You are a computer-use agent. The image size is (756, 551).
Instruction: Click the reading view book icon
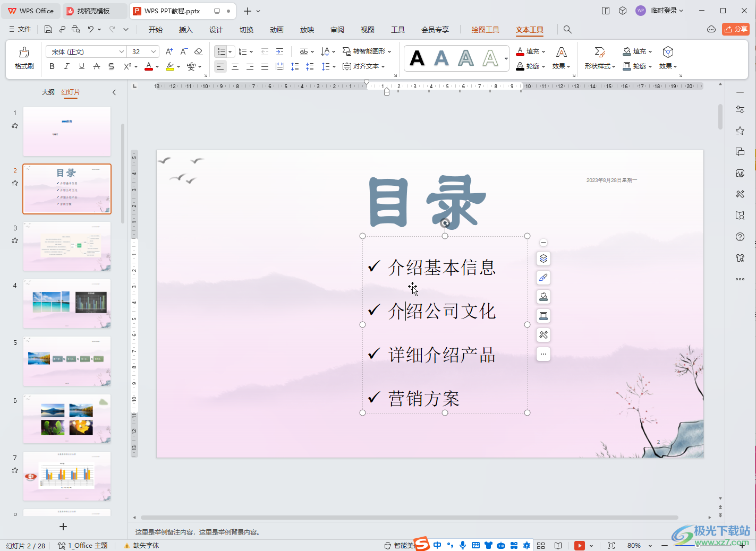tap(558, 546)
